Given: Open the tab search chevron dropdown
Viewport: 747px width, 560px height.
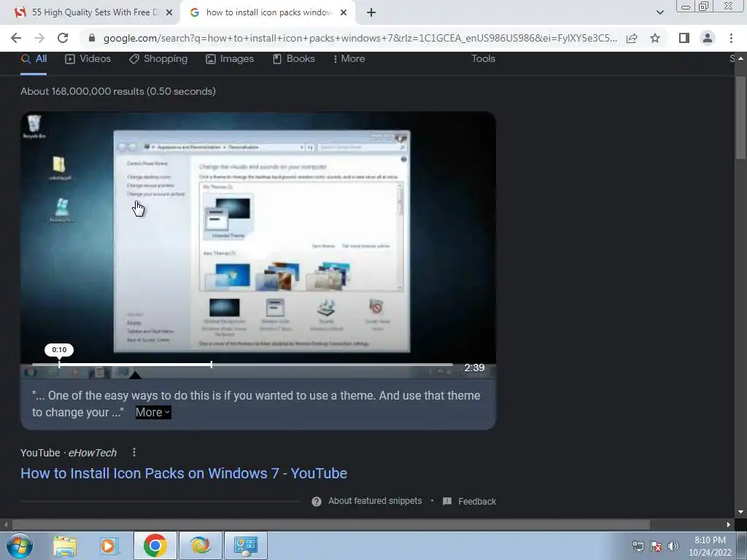Looking at the screenshot, I should [659, 12].
